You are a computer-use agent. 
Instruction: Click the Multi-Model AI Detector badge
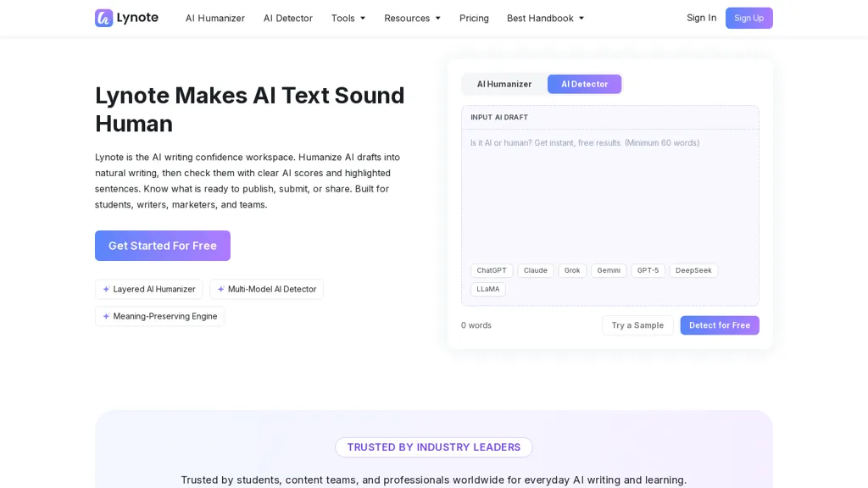pyautogui.click(x=266, y=289)
